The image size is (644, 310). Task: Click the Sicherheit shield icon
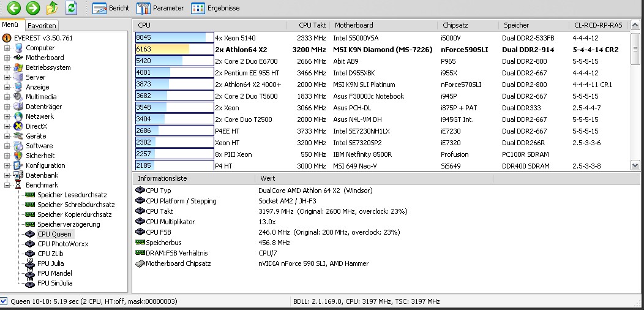(18, 156)
